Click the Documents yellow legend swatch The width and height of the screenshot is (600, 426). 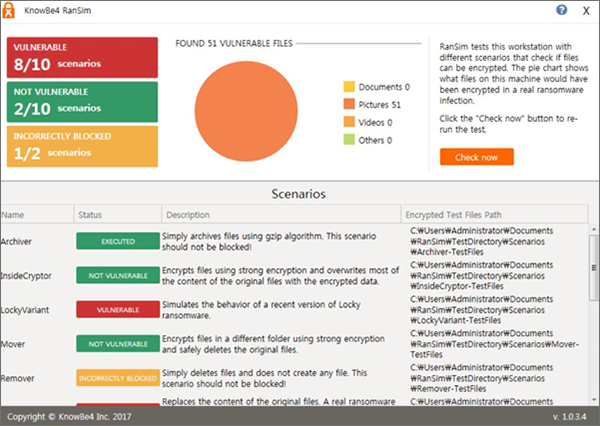click(x=349, y=87)
